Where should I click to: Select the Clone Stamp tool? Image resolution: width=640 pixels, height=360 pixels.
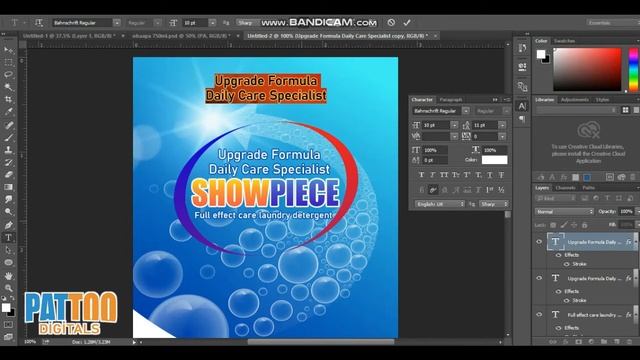point(8,150)
